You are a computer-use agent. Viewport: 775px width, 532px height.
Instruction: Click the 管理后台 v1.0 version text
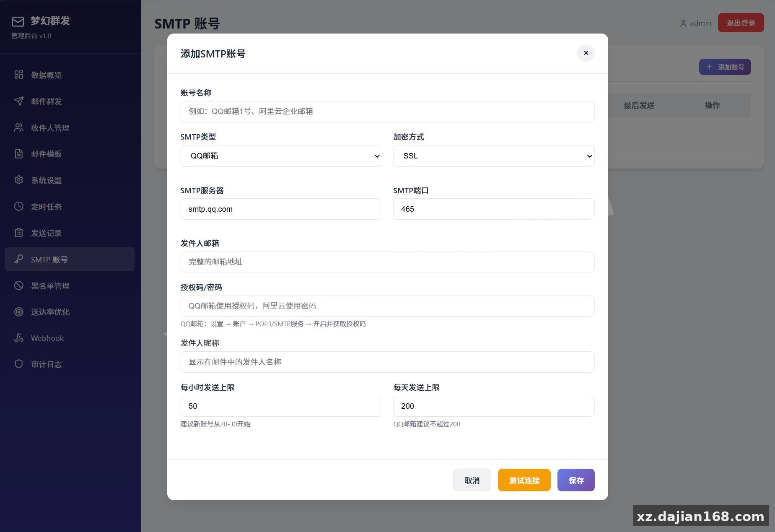coord(31,36)
